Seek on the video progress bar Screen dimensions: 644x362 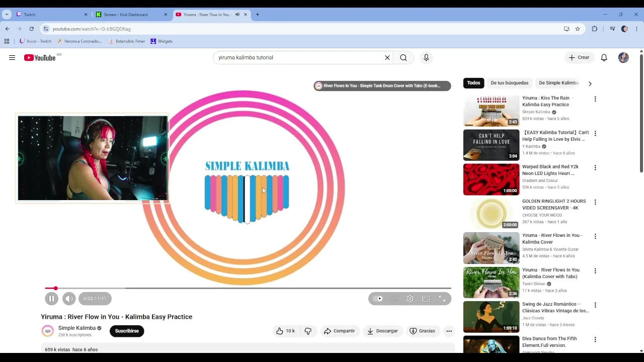tap(248, 288)
